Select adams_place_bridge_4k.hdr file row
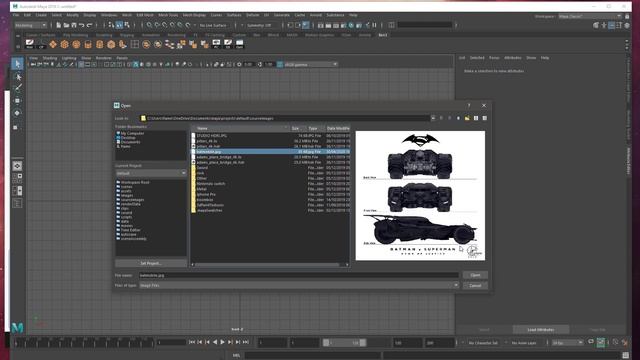Image resolution: width=640 pixels, height=360 pixels. coord(270,162)
